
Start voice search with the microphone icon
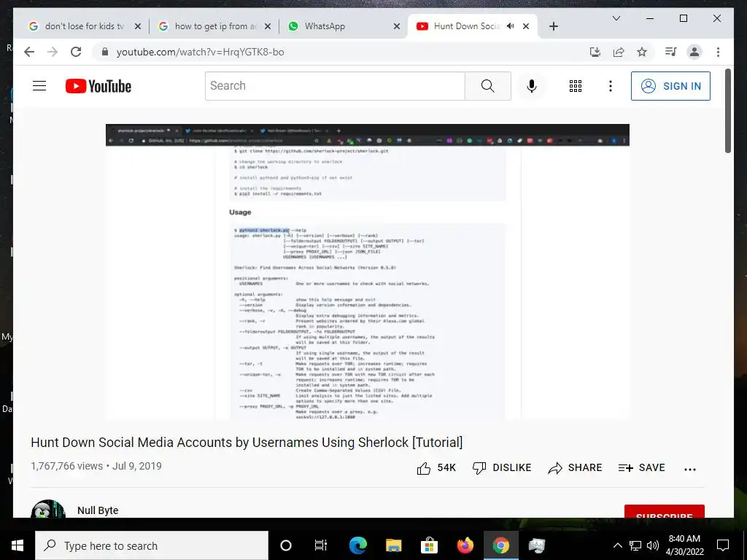point(532,86)
